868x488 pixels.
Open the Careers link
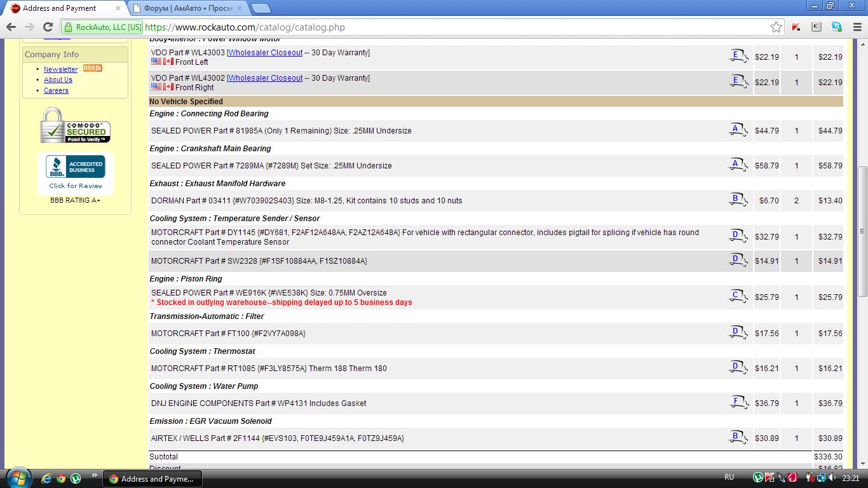[x=56, y=90]
